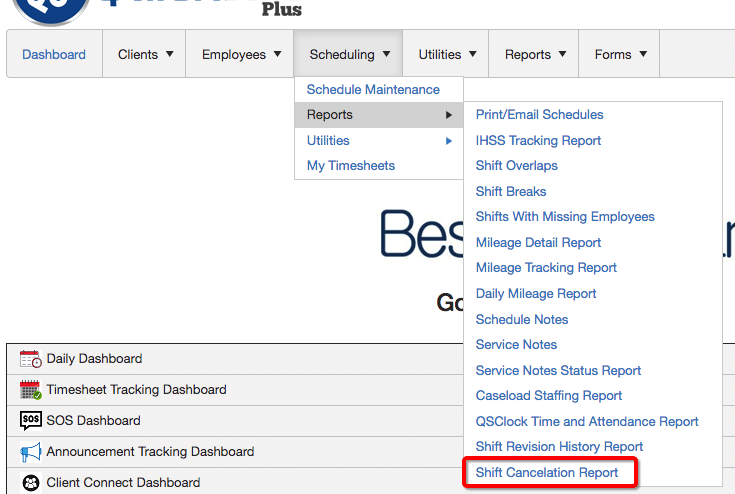The width and height of the screenshot is (735, 494).
Task: Expand the Forms dropdown menu
Action: click(x=620, y=54)
